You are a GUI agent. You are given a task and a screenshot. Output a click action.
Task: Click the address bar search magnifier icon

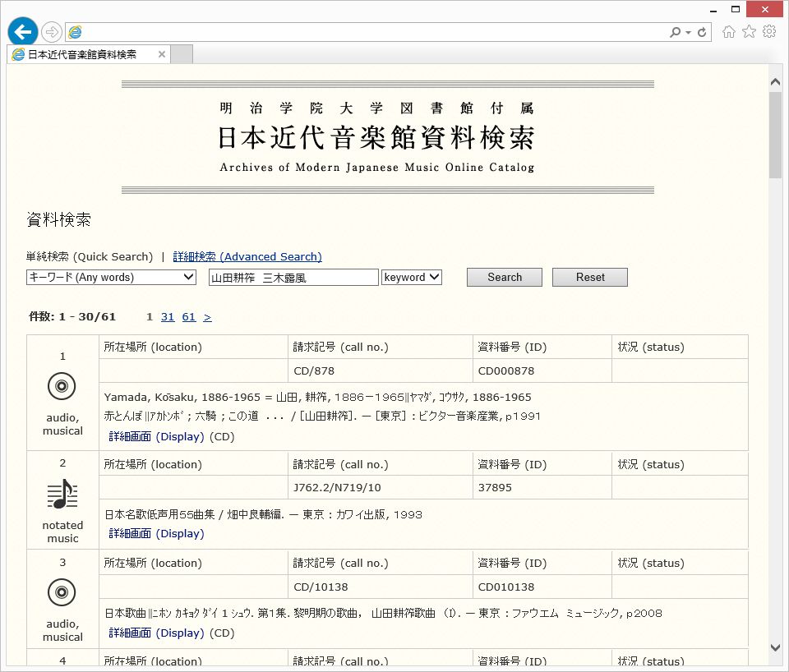tap(676, 32)
